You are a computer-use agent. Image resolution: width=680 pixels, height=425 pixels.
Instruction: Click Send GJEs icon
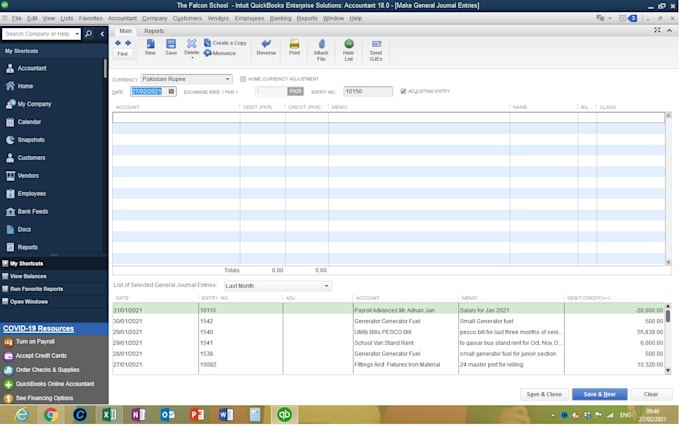coord(376,50)
